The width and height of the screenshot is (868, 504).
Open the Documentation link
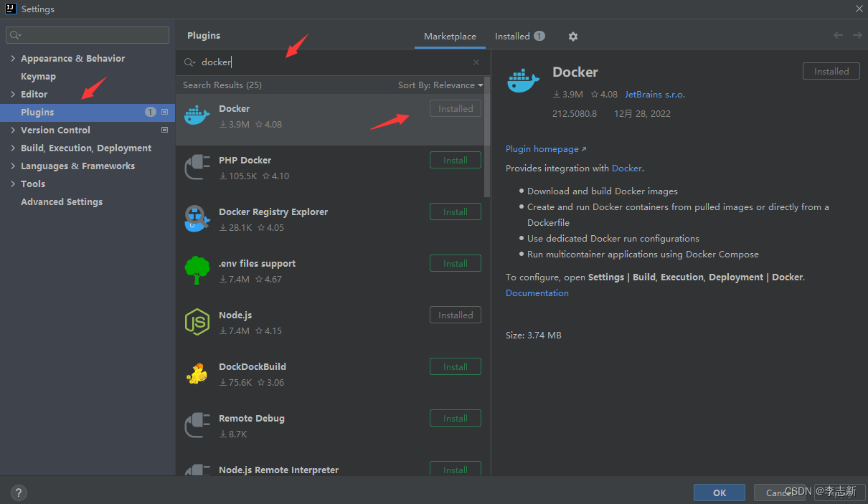point(537,293)
